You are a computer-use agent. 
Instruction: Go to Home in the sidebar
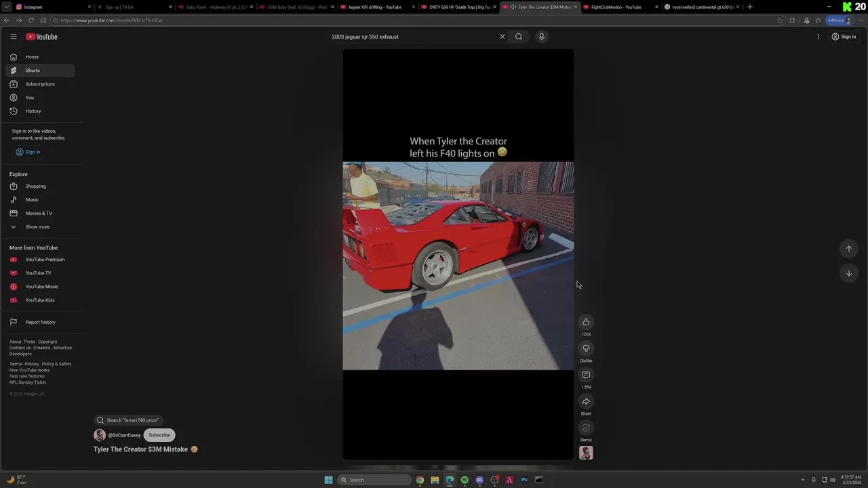point(40,57)
